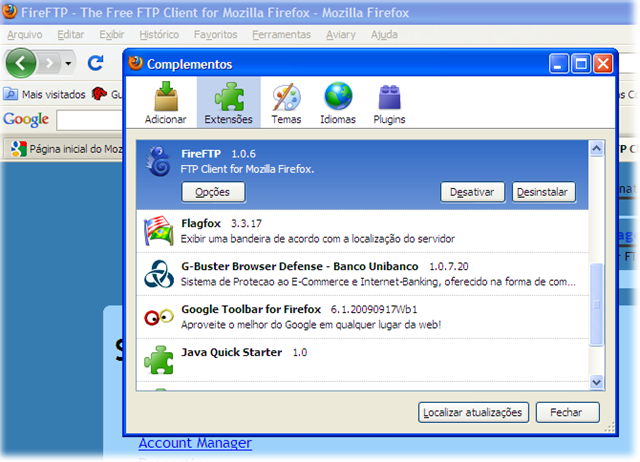The width and height of the screenshot is (640, 462).
Task: Click the Opções button for FireFTP
Action: [x=213, y=192]
